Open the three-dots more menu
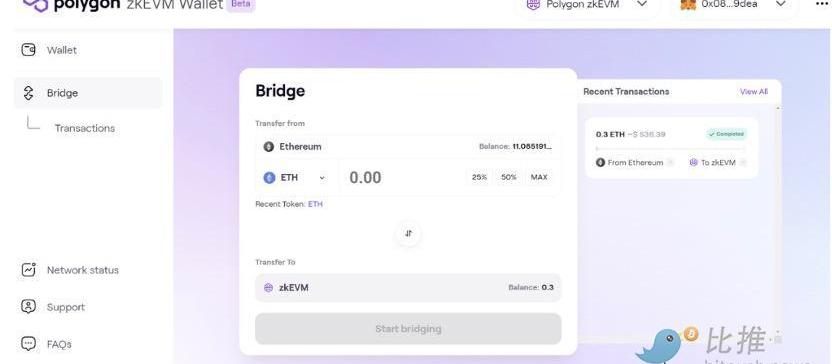 pyautogui.click(x=821, y=4)
